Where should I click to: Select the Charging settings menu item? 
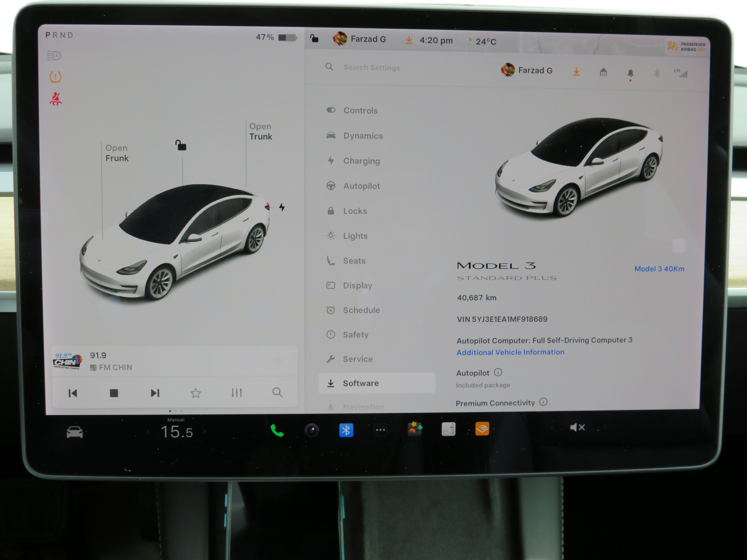(362, 161)
